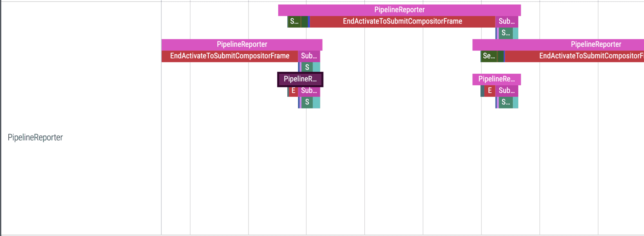This screenshot has width=644, height=236.
Task: Click the PipelineReporter track label on the left
Action: (x=35, y=137)
